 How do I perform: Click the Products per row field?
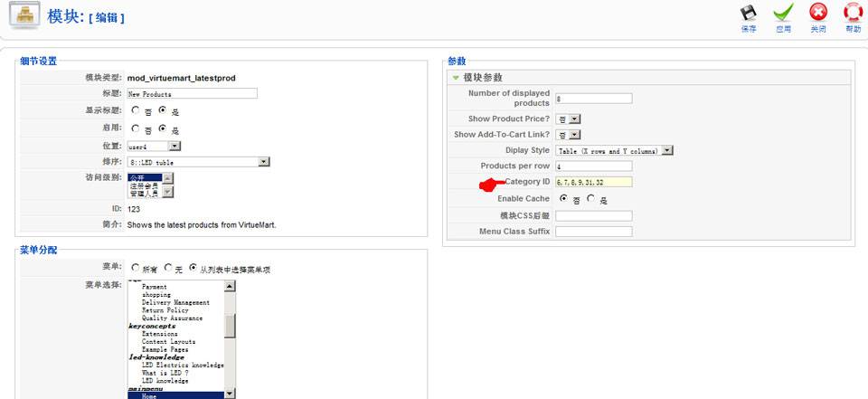point(593,166)
